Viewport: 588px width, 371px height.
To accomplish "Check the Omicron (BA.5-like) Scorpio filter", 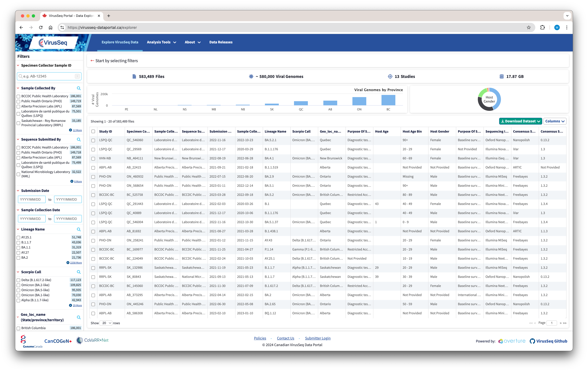I will (x=18, y=290).
